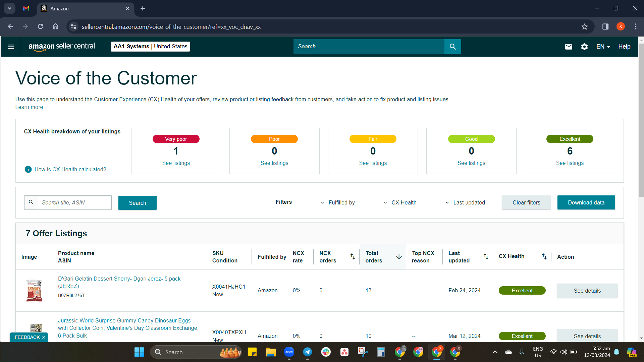Open How is CX Health calculated link

point(70,169)
